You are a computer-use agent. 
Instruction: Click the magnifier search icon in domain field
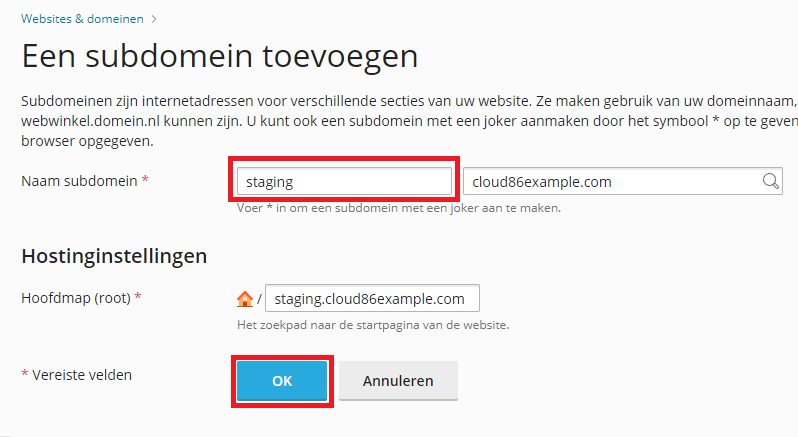pos(771,181)
